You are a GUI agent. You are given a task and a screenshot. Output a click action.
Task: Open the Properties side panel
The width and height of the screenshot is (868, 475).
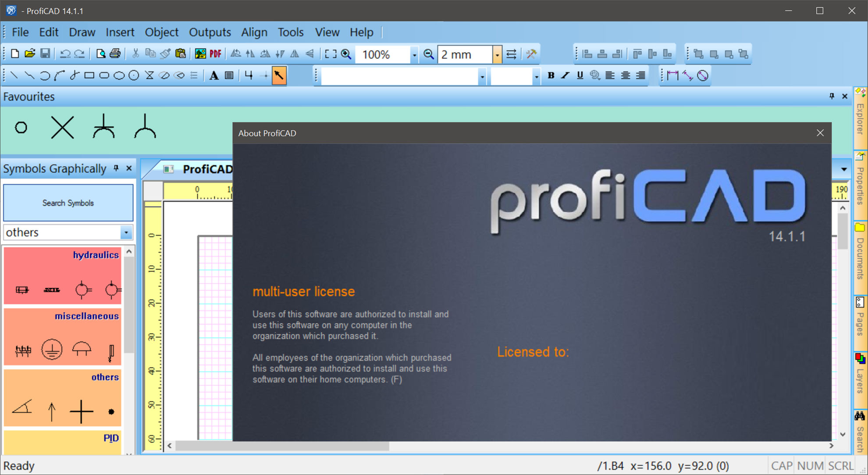(x=861, y=185)
